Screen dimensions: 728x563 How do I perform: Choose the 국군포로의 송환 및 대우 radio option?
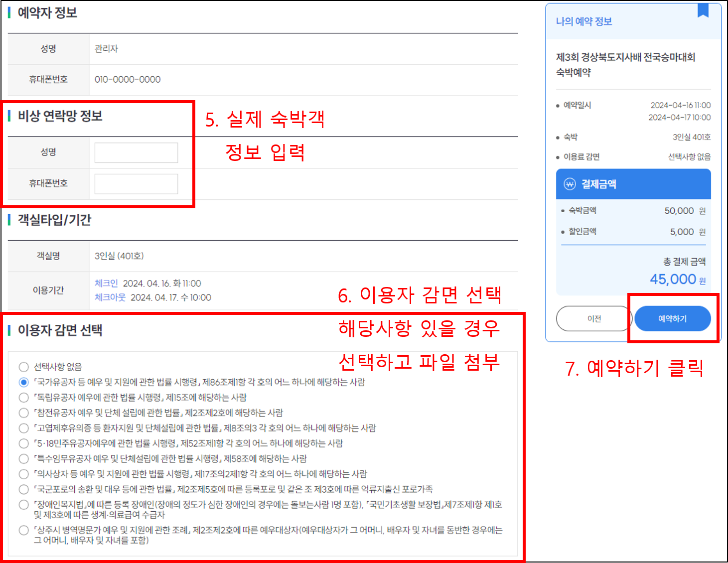[x=23, y=490]
